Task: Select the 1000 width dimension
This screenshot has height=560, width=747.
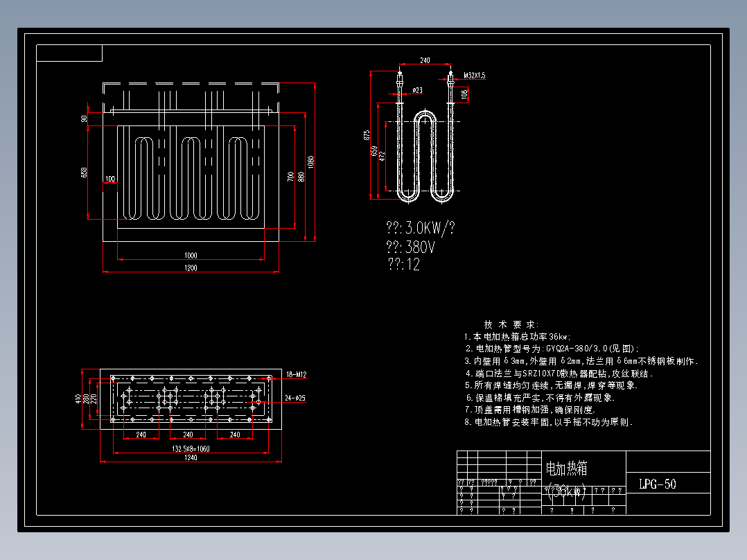Action: pyautogui.click(x=191, y=256)
